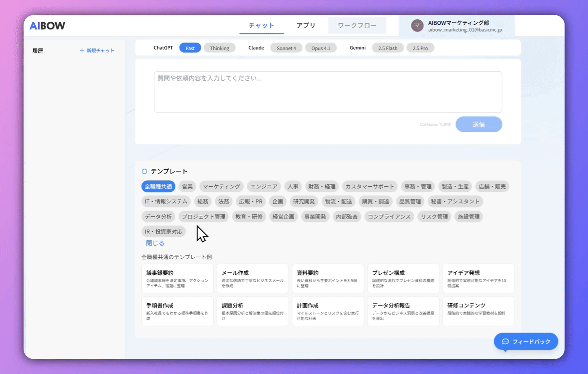Open the ワークフロー tab

click(357, 26)
